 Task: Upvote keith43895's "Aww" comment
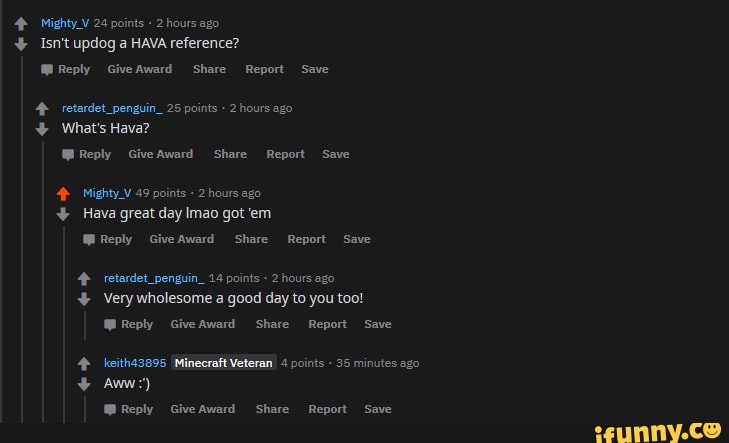tap(84, 364)
